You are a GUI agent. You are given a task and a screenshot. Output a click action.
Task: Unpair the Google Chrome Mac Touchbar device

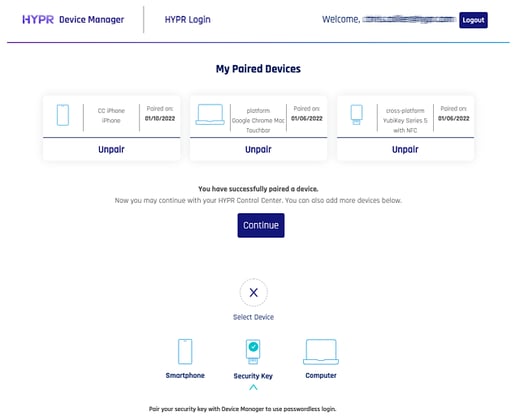[x=258, y=149]
